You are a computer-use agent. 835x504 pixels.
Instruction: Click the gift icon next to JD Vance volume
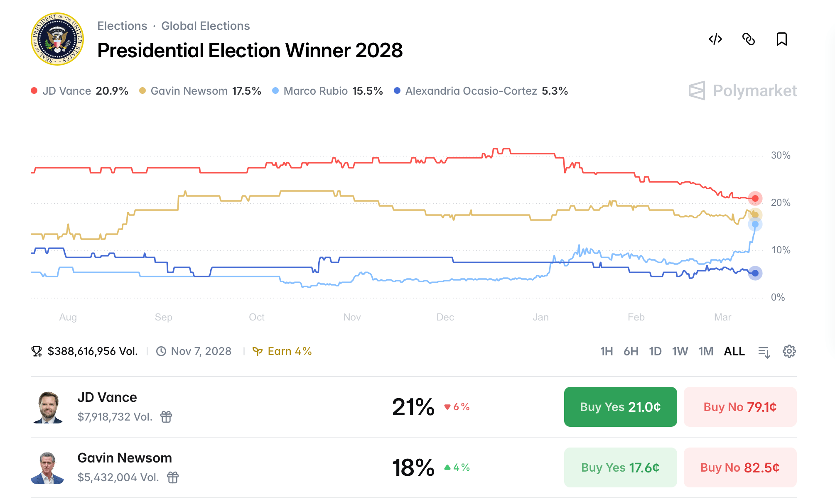166,417
